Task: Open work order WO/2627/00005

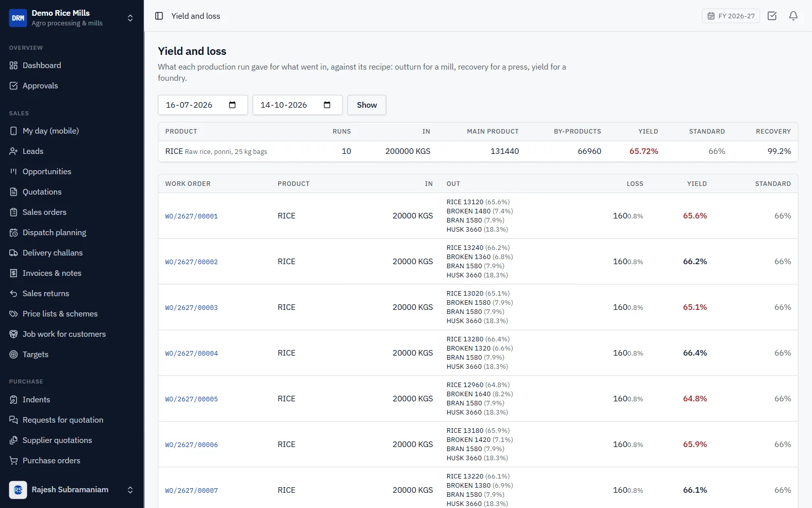Action: tap(191, 399)
